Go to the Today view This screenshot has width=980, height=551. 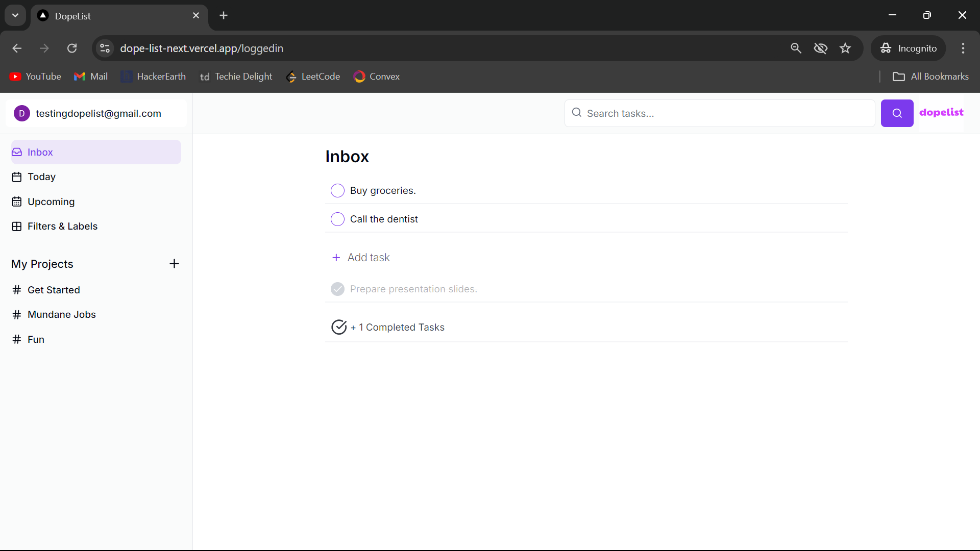(41, 177)
